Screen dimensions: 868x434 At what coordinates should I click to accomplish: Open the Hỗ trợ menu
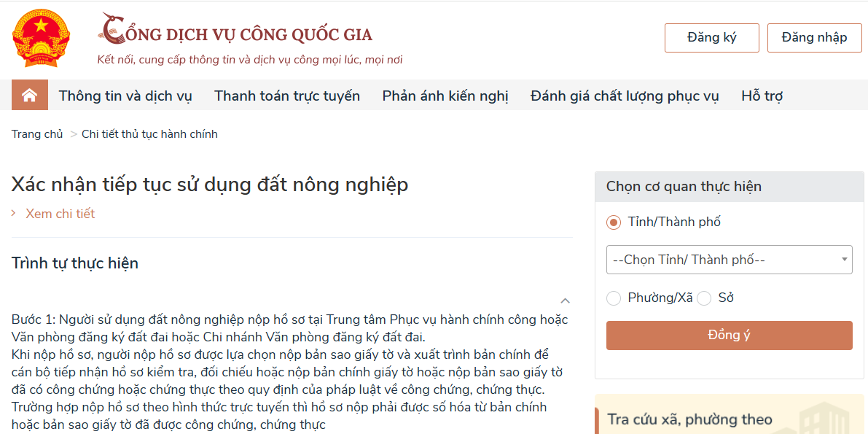pos(762,96)
